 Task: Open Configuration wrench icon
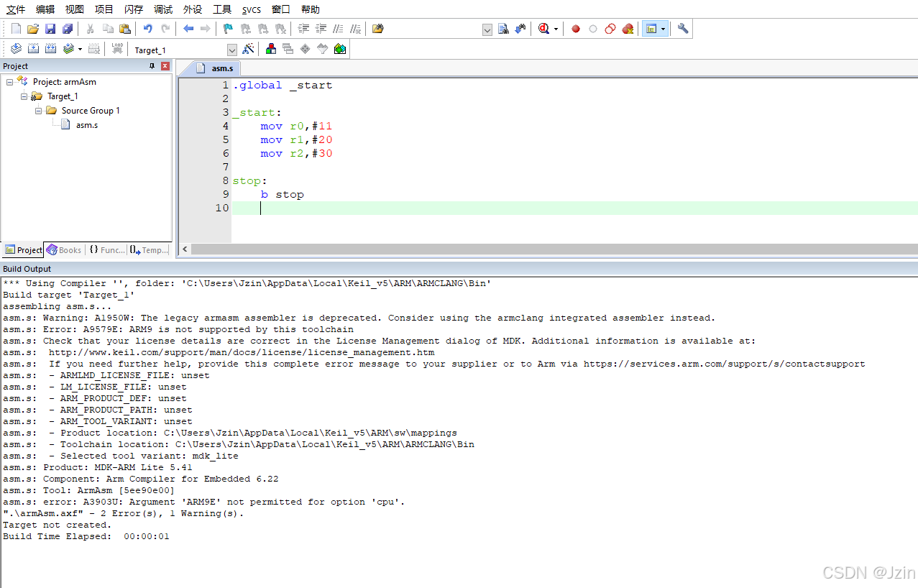pyautogui.click(x=683, y=29)
